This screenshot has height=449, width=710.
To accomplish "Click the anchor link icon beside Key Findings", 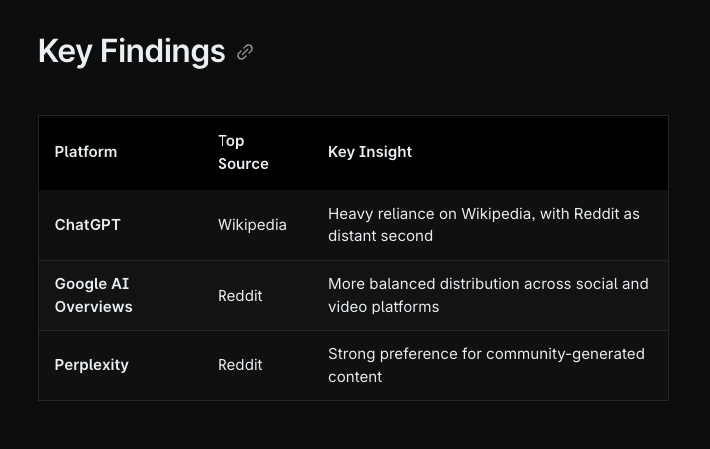I will click(x=245, y=52).
